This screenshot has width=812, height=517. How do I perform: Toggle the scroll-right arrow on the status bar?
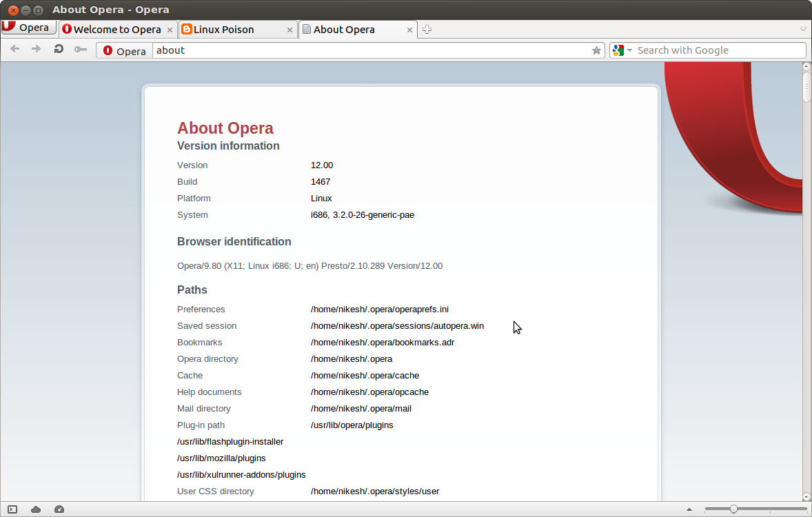point(689,509)
